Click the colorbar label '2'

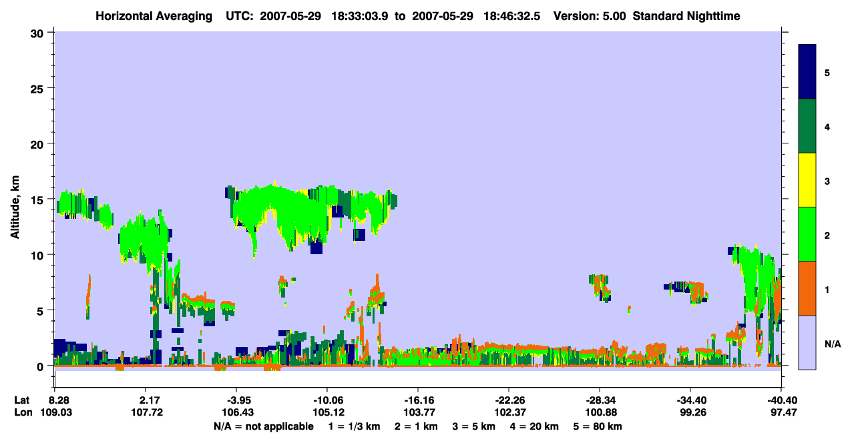pyautogui.click(x=827, y=235)
